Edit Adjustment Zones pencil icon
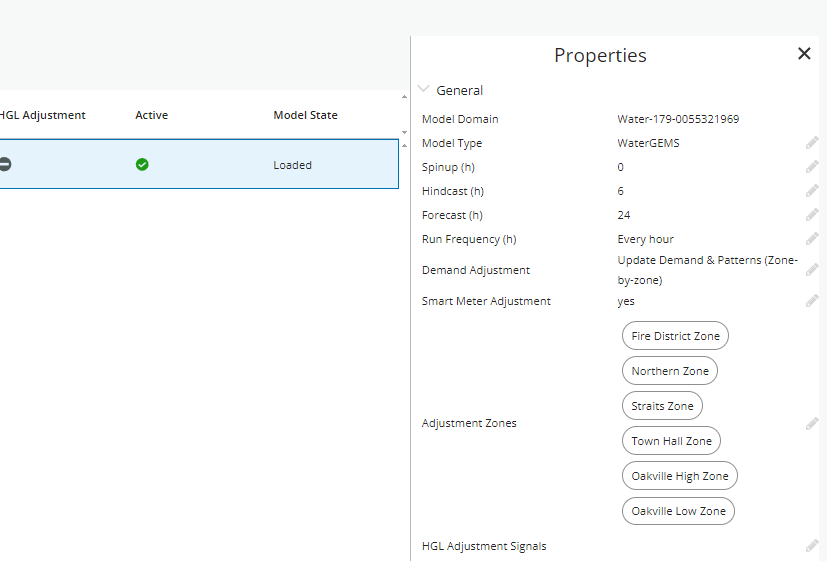 (812, 424)
